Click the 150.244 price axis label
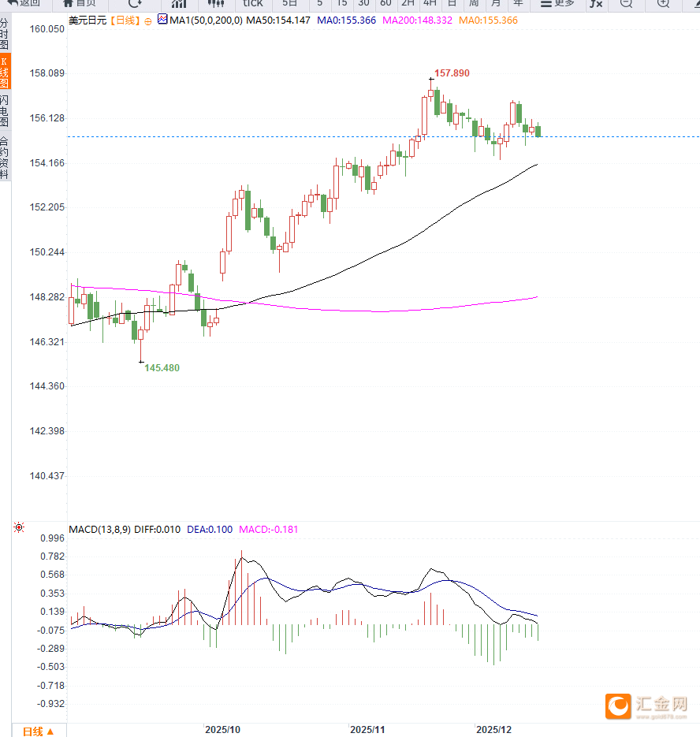 click(47, 252)
